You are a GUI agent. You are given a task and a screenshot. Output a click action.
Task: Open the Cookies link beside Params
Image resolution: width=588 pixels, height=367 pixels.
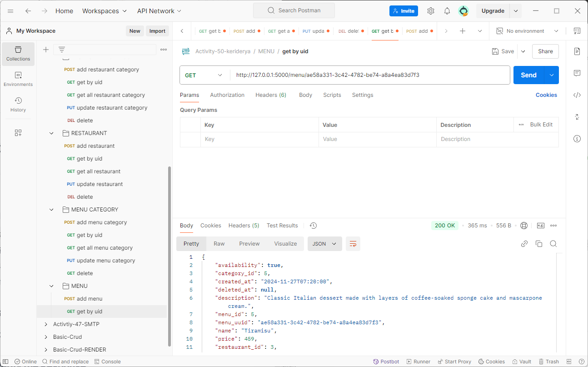click(546, 95)
